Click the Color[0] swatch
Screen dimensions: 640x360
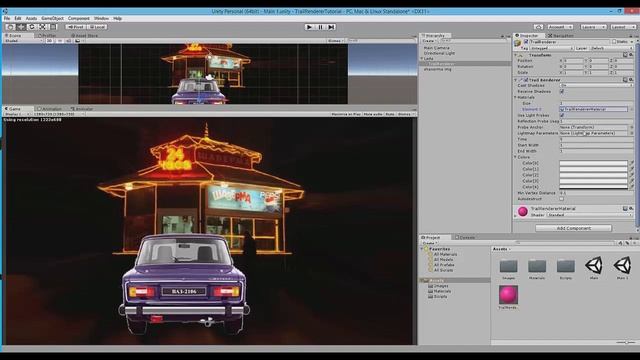pos(593,163)
